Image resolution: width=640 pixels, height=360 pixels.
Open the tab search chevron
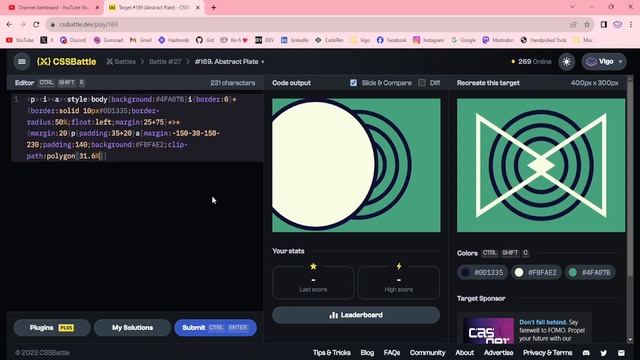tap(572, 7)
